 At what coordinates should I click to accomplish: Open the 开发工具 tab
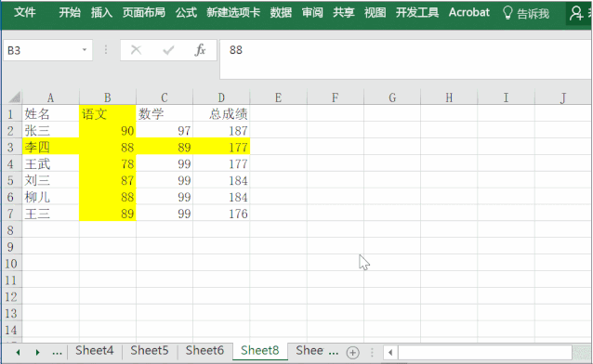point(417,12)
